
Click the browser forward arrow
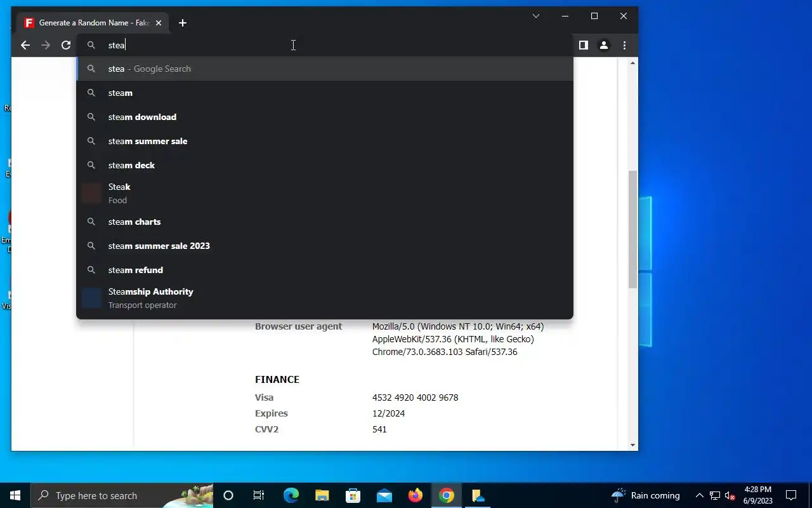[46, 45]
